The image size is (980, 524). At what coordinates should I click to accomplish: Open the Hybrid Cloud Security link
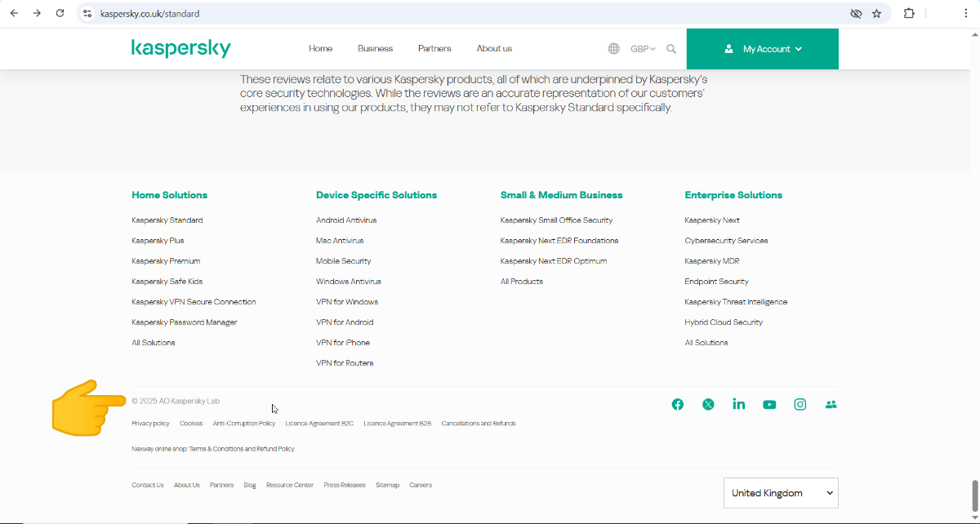pyautogui.click(x=724, y=322)
